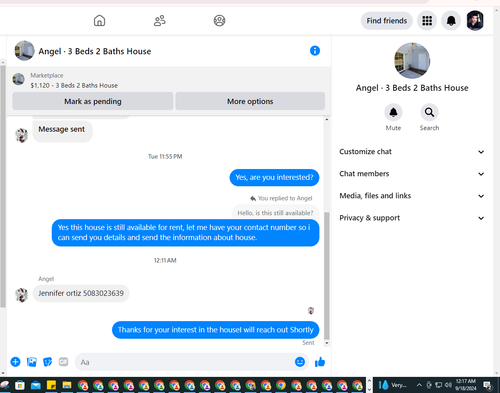Screen dimensions: 500x393
Task: Select the "Yes this house is still available" message
Action: [186, 232]
